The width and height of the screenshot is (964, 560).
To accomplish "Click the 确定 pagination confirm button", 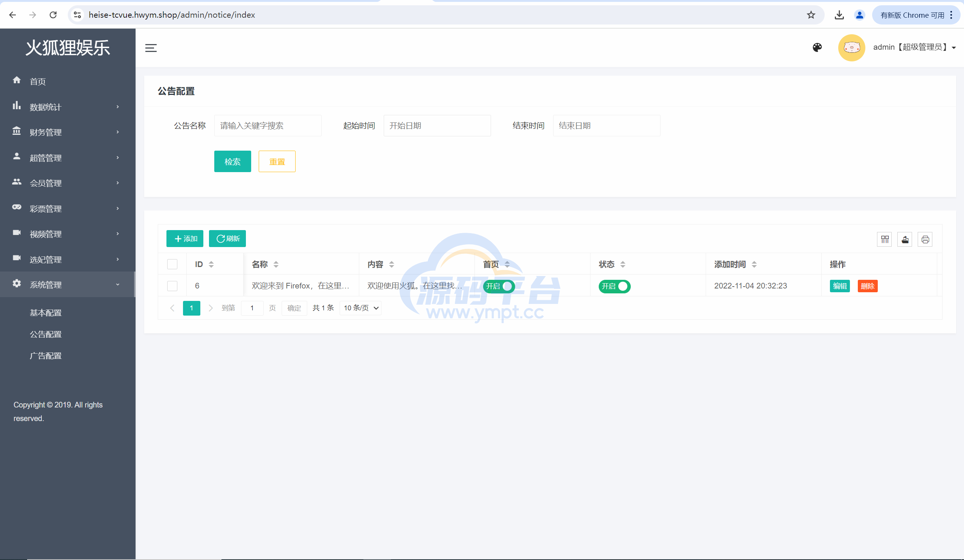I will click(x=294, y=308).
